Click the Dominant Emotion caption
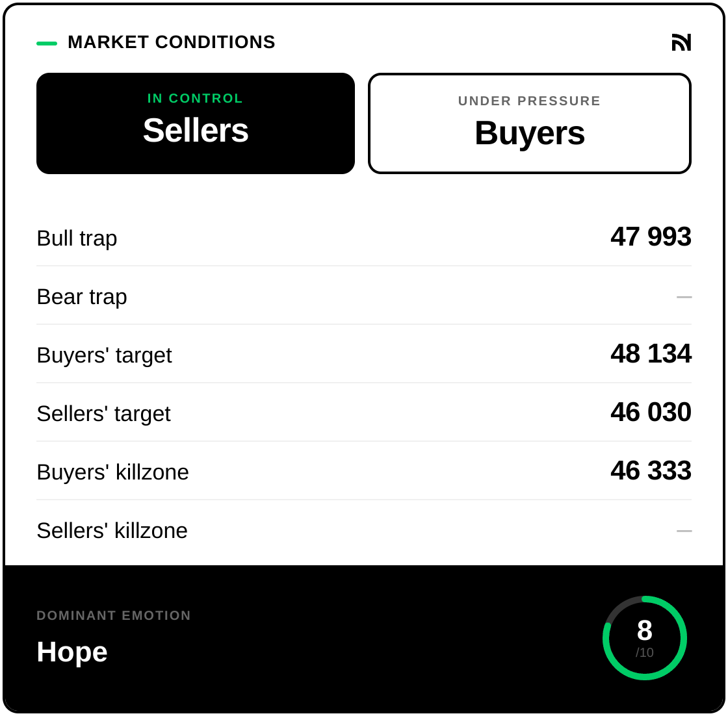 (x=114, y=615)
